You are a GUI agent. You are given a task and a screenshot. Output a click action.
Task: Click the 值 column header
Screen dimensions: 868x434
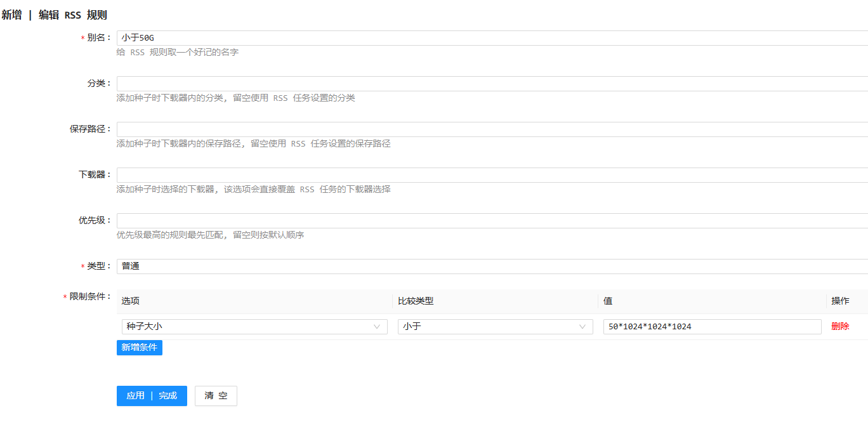(608, 301)
